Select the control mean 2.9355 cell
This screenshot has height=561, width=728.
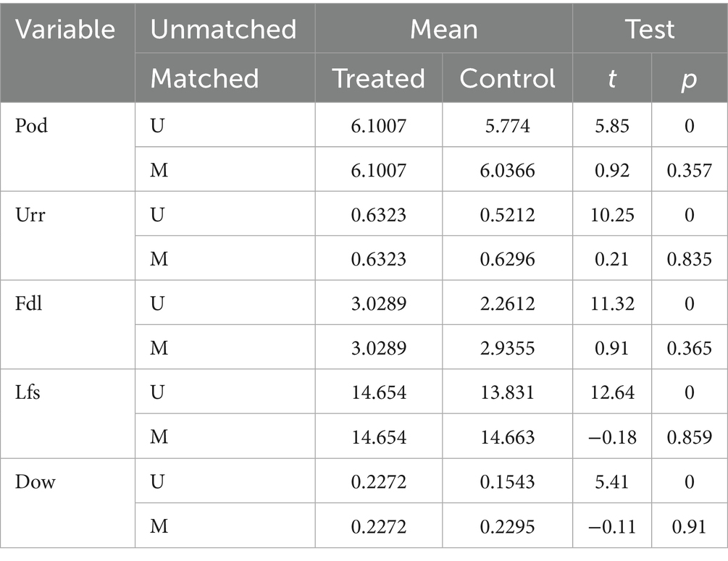507,348
